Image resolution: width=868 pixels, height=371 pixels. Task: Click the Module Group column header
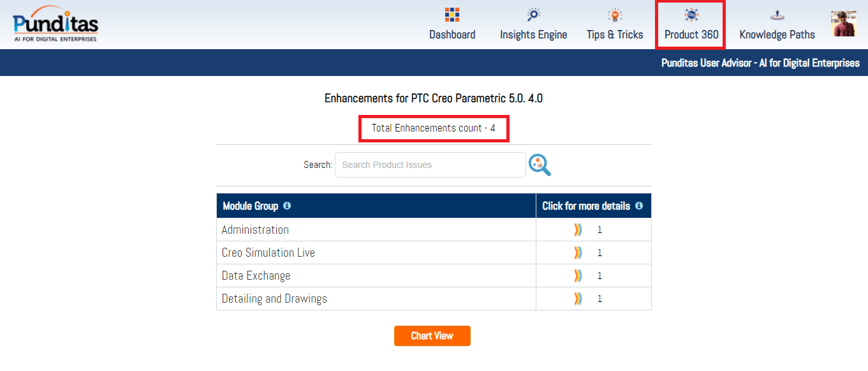[250, 206]
